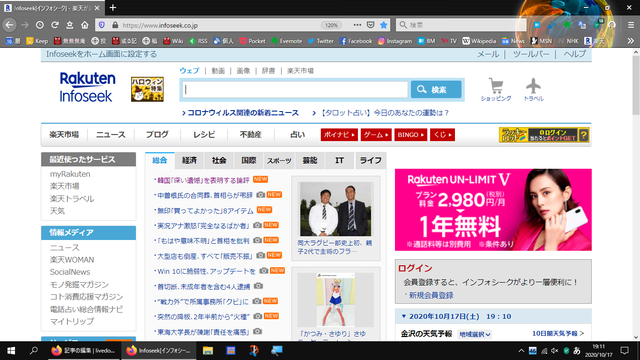
Task: Focus the Infoseek search text field
Action: coord(295,89)
